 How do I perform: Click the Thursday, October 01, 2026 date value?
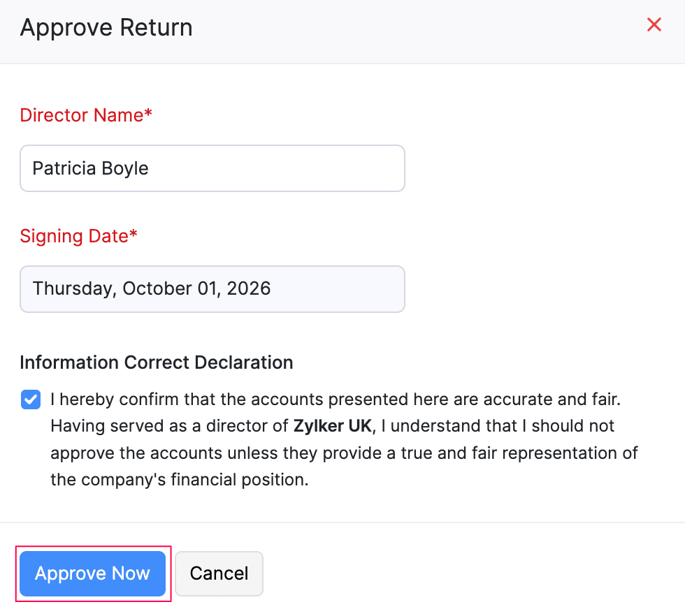click(x=152, y=288)
